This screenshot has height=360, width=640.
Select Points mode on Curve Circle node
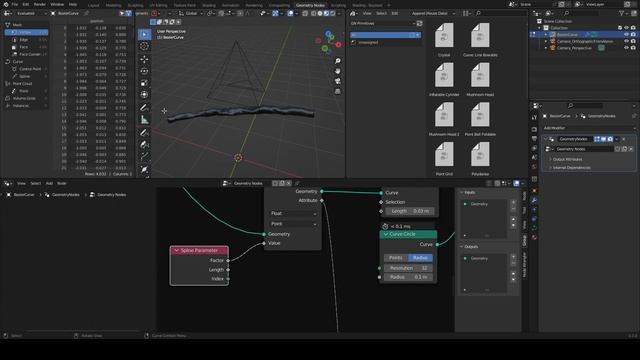pyautogui.click(x=396, y=258)
